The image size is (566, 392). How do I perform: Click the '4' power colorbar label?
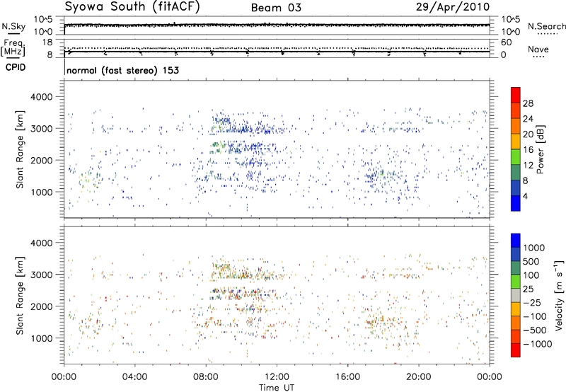pos(525,196)
